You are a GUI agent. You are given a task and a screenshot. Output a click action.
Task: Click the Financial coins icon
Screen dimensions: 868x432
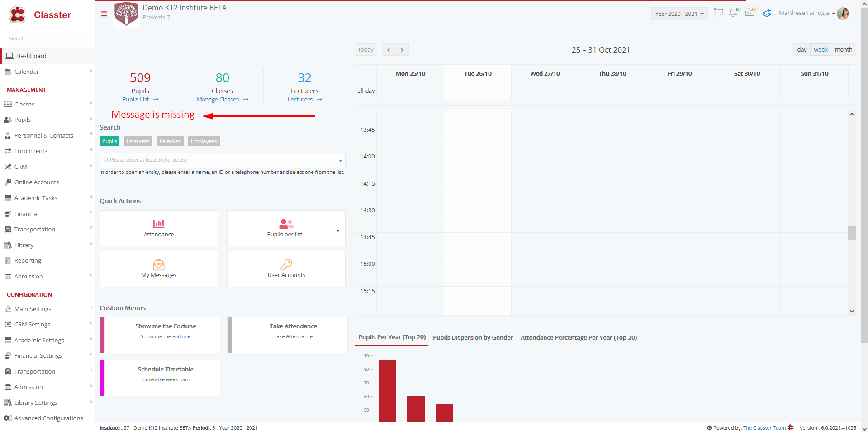8,214
